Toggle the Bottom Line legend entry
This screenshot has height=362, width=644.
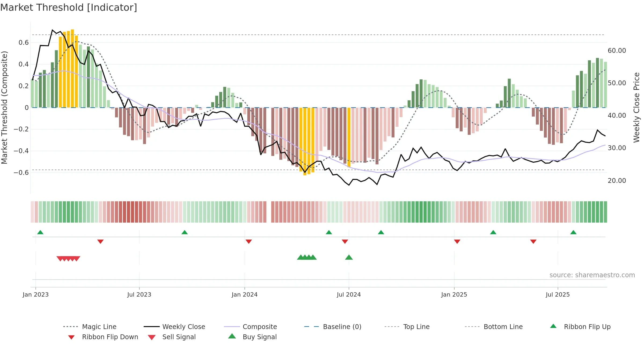[x=494, y=327]
